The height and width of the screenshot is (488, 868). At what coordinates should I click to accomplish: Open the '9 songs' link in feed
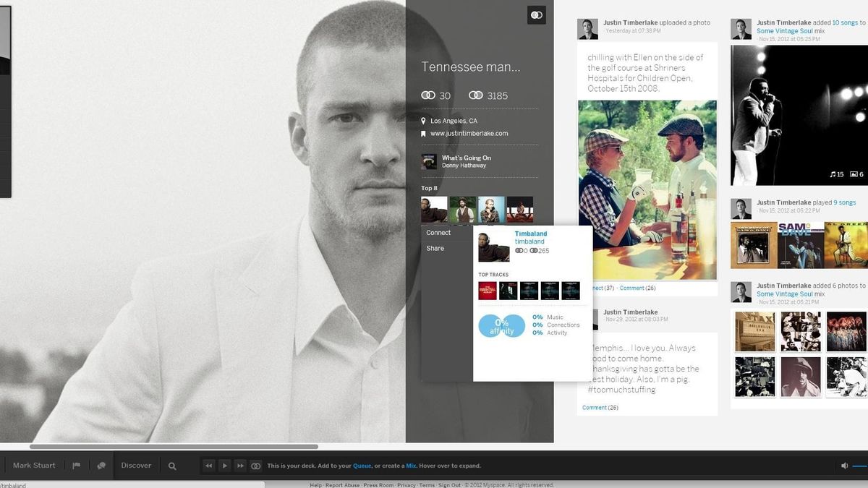click(x=845, y=203)
